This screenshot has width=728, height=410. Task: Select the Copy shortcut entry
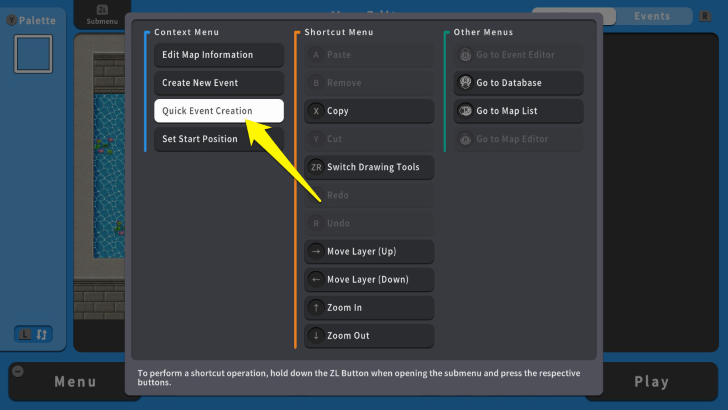tap(369, 111)
